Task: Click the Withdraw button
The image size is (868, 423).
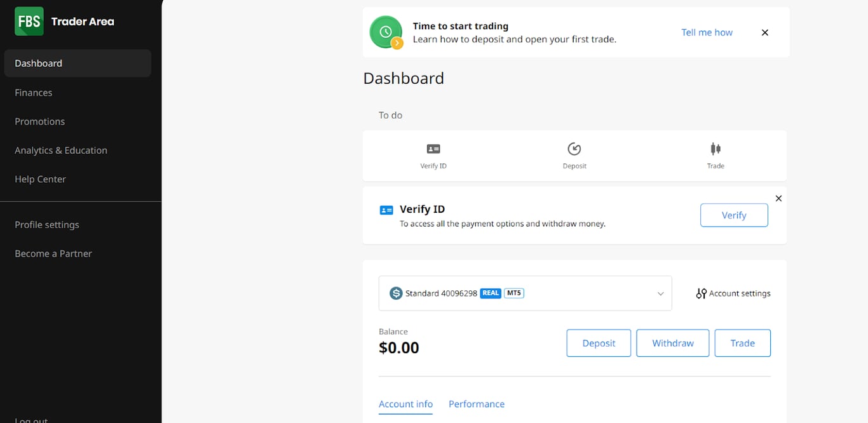Action: [x=673, y=343]
